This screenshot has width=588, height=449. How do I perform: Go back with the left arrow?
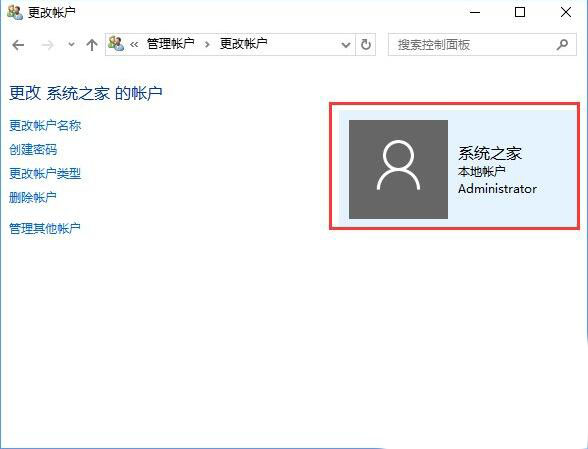pyautogui.click(x=18, y=45)
